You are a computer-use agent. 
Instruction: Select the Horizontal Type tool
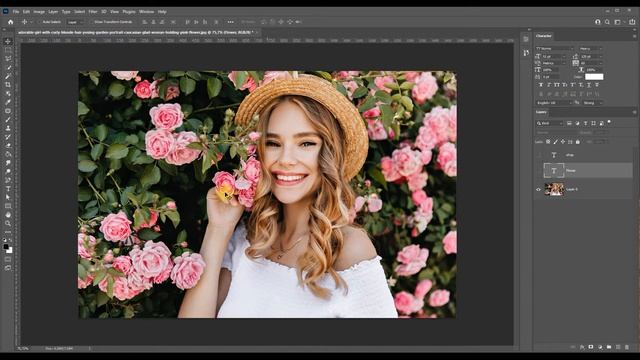pos(8,189)
